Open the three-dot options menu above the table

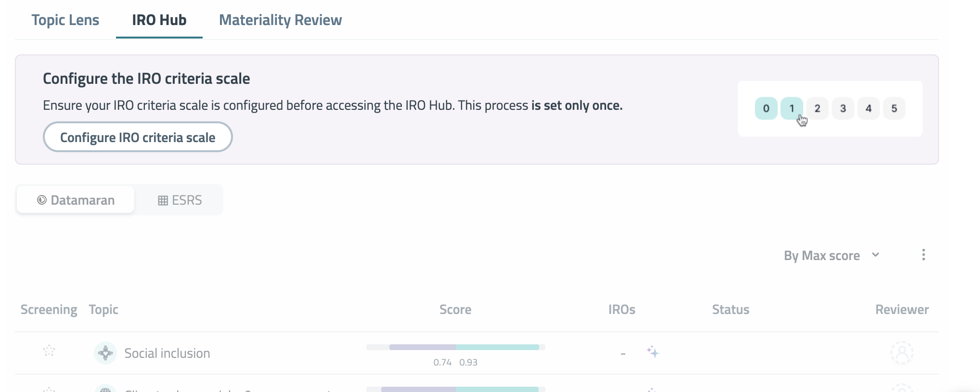pos(924,255)
